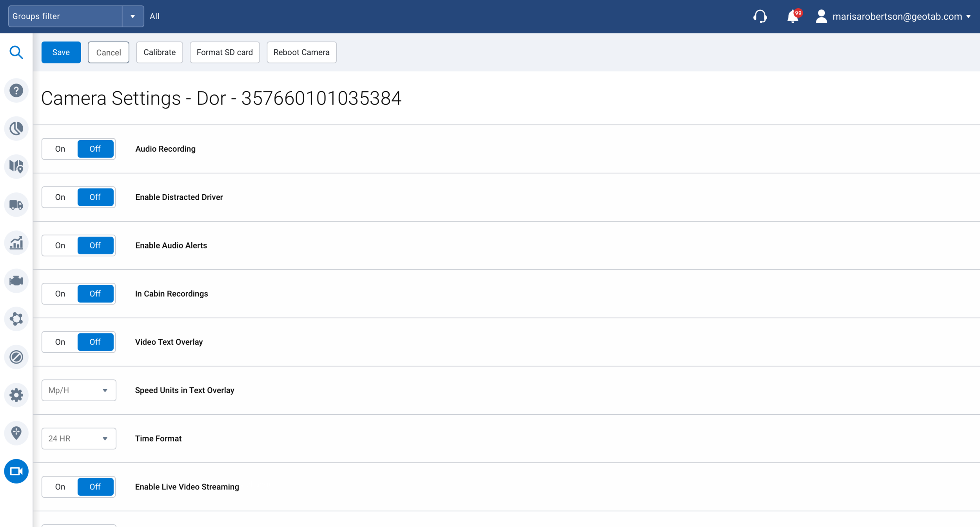
Task: Expand the Groups filter dropdown
Action: click(133, 16)
